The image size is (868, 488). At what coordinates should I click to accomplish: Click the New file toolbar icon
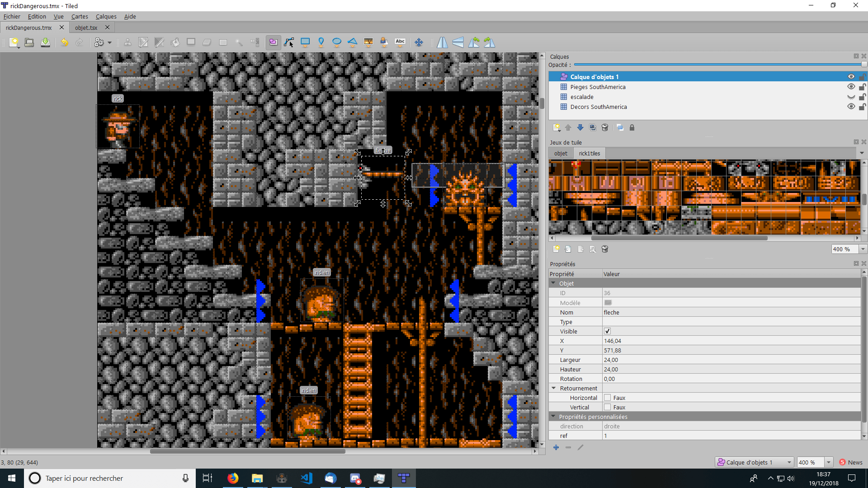click(x=14, y=42)
